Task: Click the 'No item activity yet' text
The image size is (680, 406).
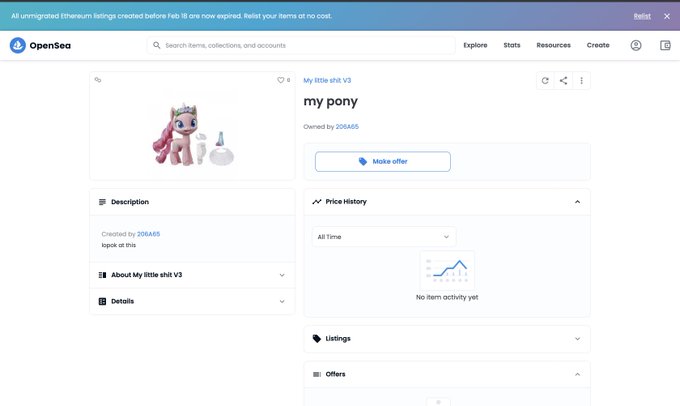Action: point(447,297)
